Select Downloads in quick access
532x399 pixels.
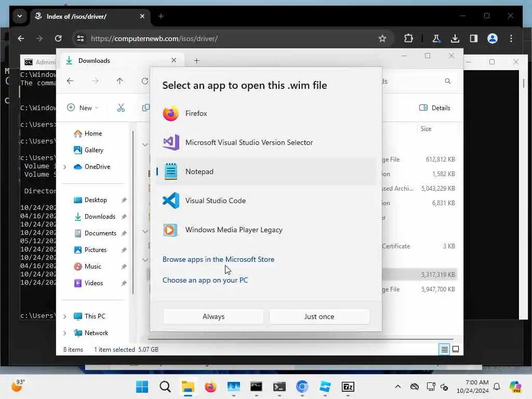coord(95,217)
